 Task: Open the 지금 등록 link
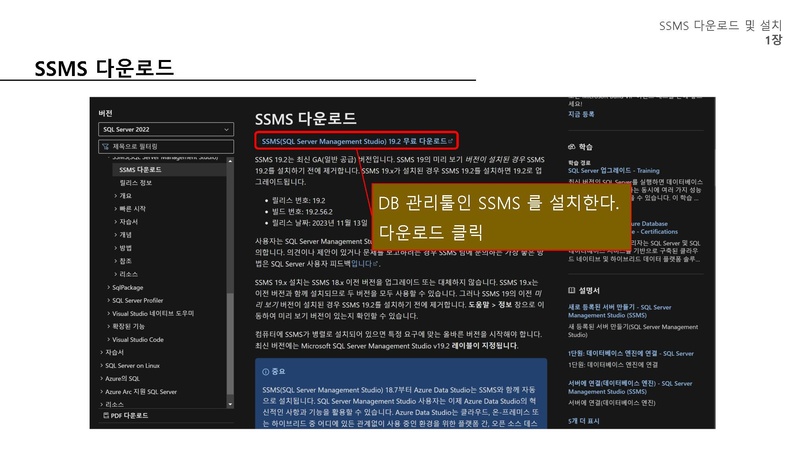tap(581, 114)
